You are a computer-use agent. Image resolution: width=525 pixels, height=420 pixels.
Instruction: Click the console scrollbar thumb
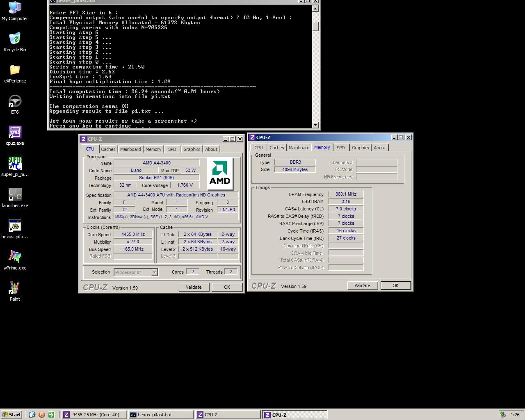pyautogui.click(x=315, y=26)
